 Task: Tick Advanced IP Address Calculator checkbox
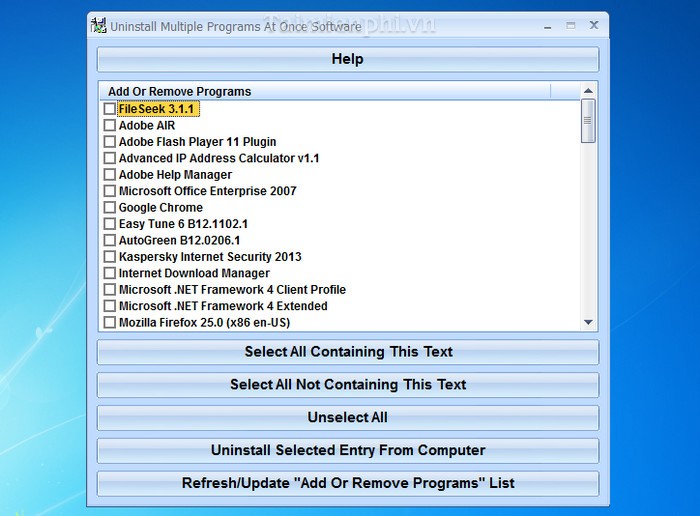(x=109, y=158)
